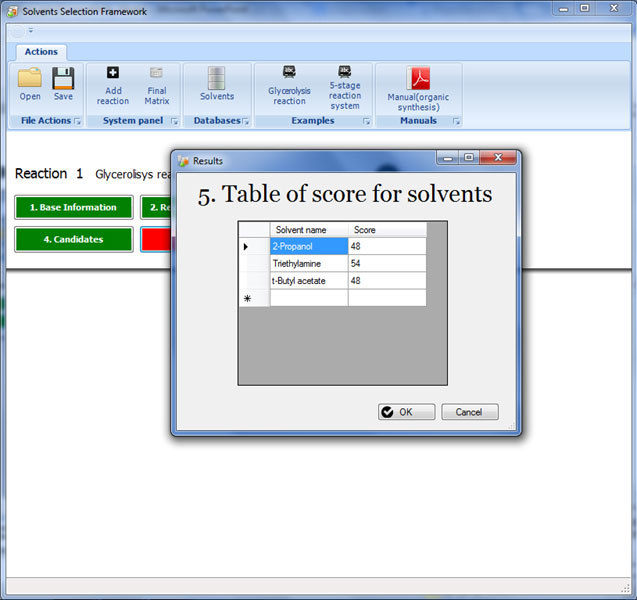Expand the Databases group launcher
Viewport: 637px width, 600px height.
(x=246, y=122)
